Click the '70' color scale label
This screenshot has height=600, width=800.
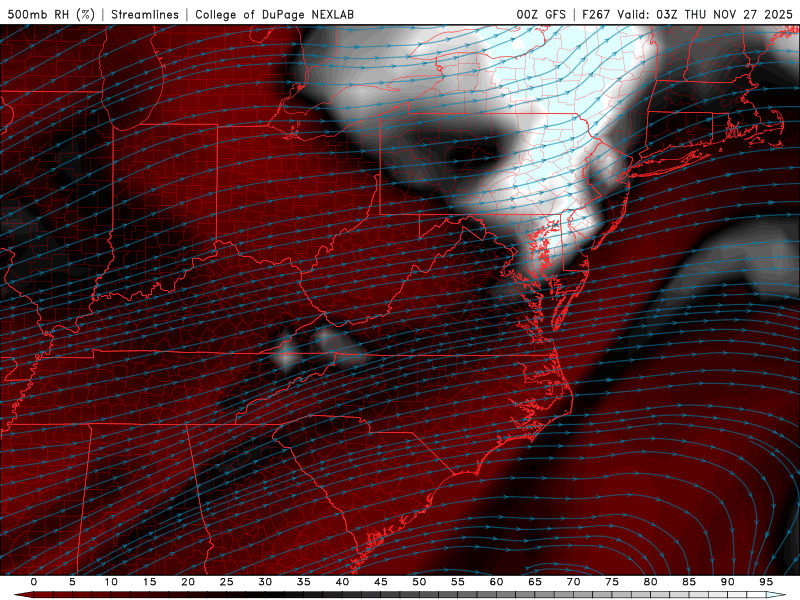pyautogui.click(x=573, y=582)
